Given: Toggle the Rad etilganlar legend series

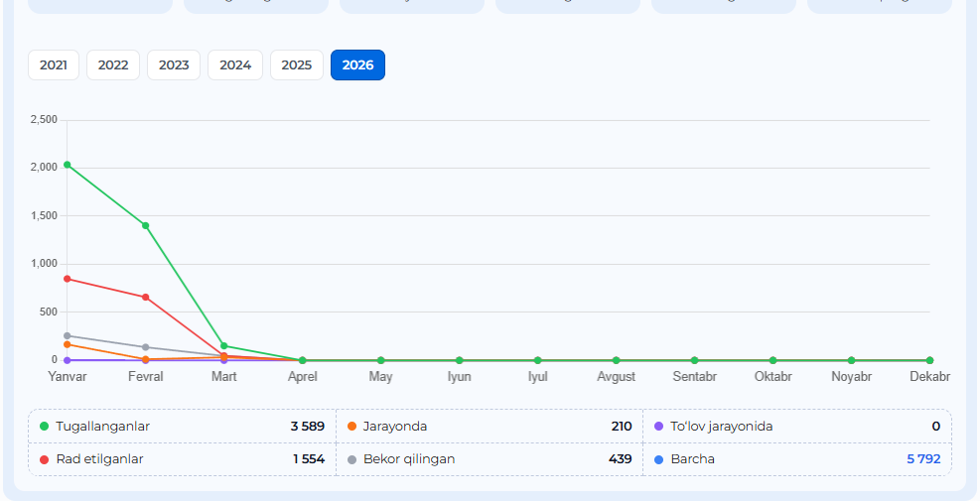Looking at the screenshot, I should 99,459.
